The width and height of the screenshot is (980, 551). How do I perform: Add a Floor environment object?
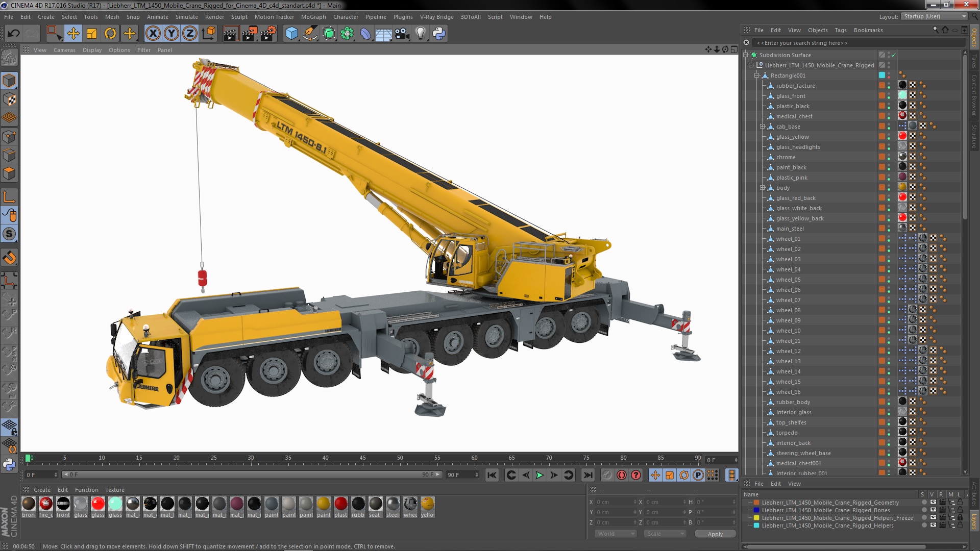point(383,34)
